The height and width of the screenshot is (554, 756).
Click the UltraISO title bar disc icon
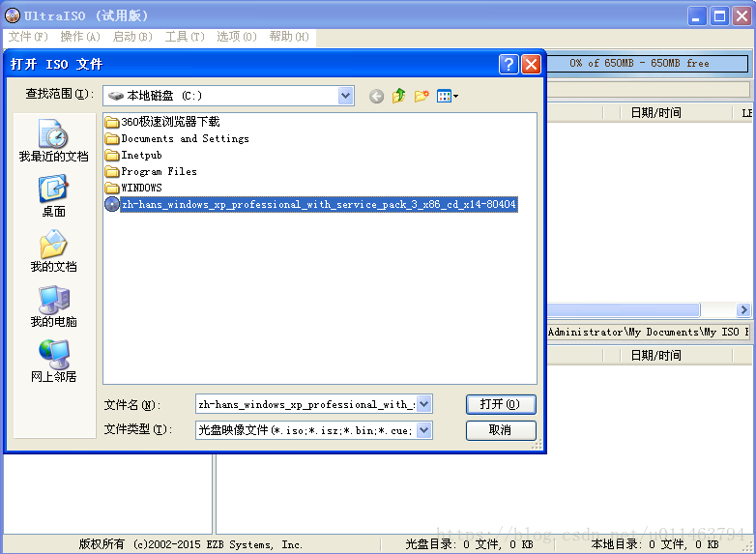tap(13, 15)
